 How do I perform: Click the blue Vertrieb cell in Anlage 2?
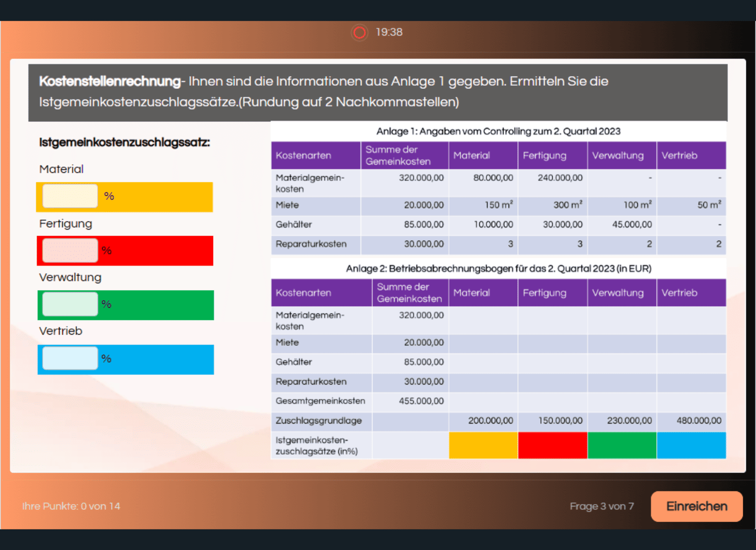[x=691, y=445]
